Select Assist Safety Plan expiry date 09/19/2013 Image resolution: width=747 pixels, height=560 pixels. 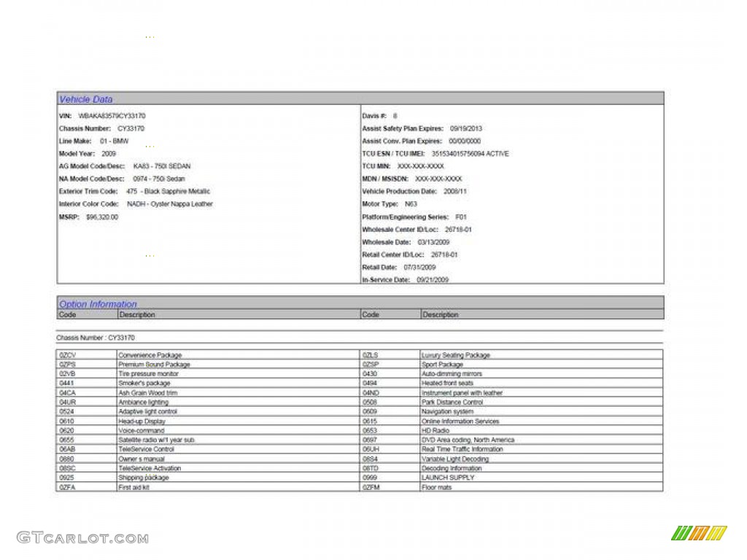click(466, 128)
